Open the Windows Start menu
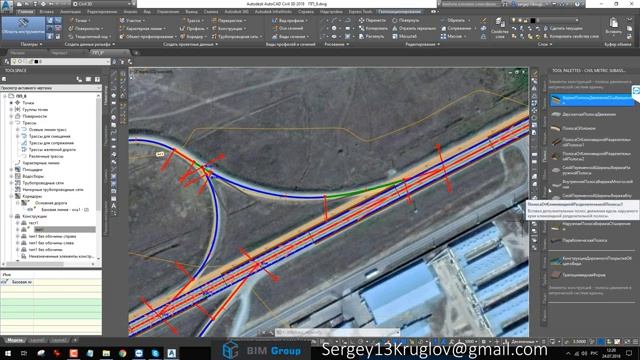Screen dimensions: 640x360 click(x=8, y=353)
